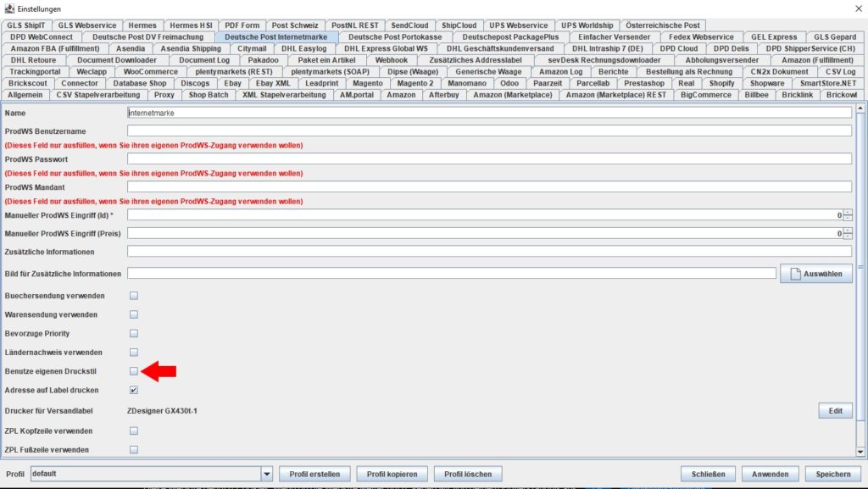The image size is (868, 489).
Task: Switch to the BigCommerce tab
Action: (706, 95)
